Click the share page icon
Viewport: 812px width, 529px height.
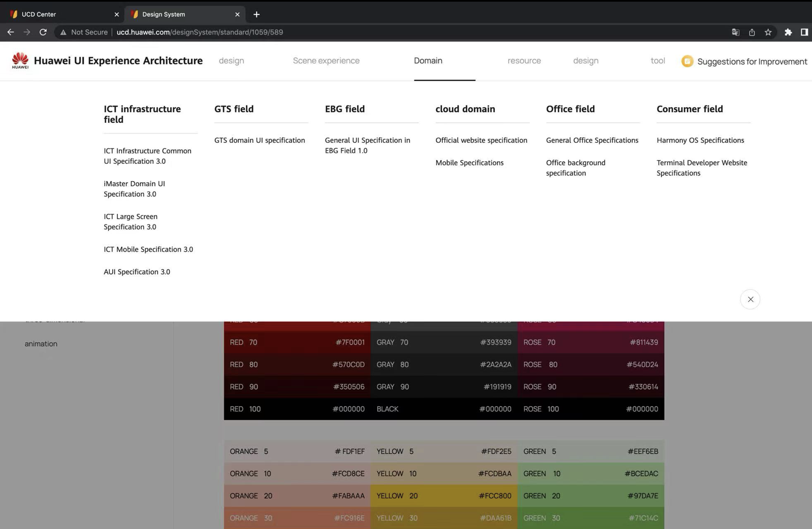tap(751, 32)
